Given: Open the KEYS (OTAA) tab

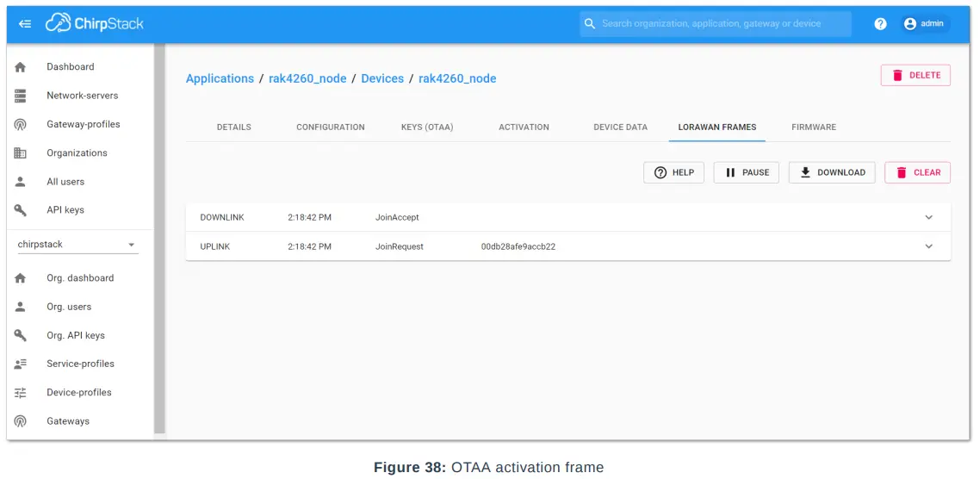Looking at the screenshot, I should 427,127.
